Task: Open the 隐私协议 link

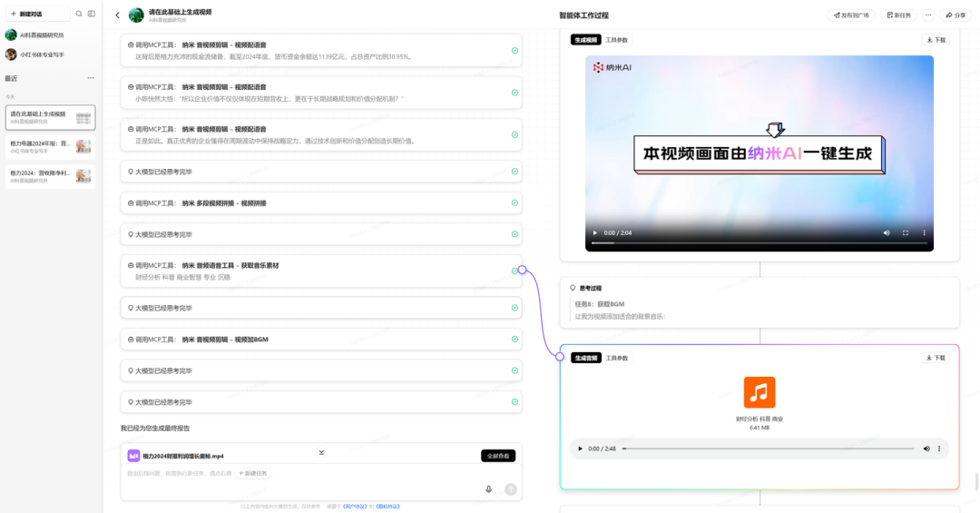Action: click(387, 506)
